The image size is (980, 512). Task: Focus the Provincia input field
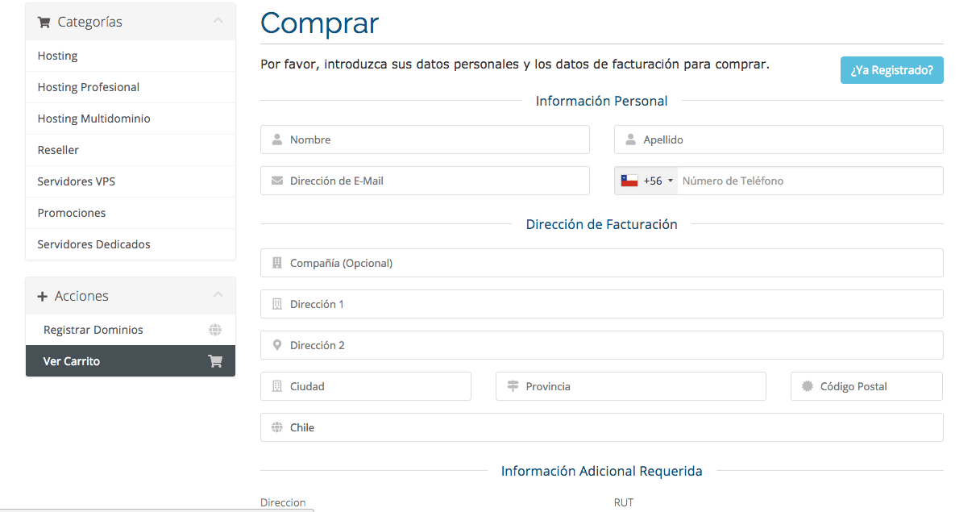631,386
